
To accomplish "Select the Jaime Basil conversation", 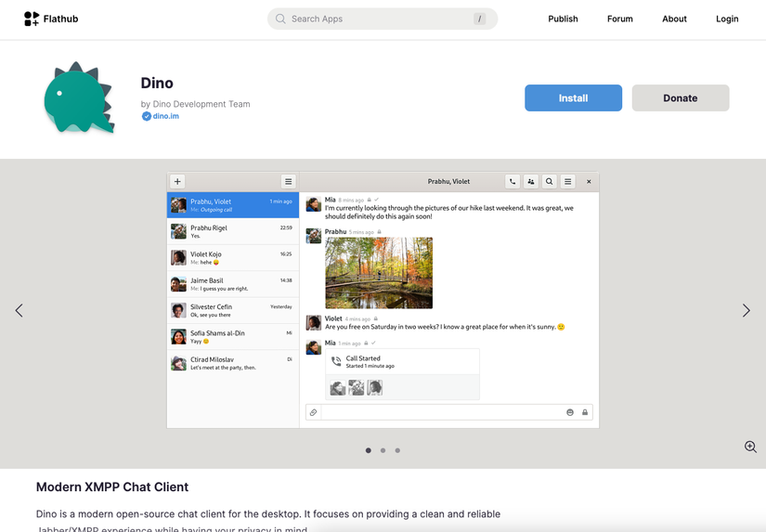I will click(x=233, y=284).
